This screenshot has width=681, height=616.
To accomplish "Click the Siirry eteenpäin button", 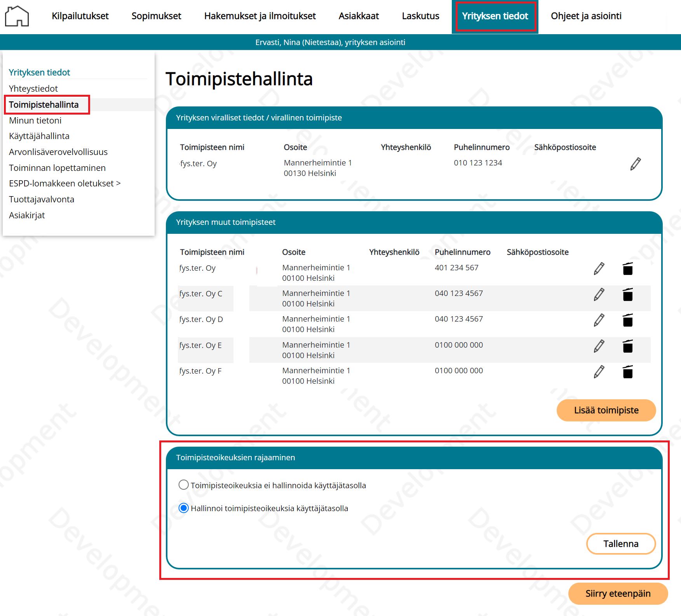I will click(x=618, y=593).
